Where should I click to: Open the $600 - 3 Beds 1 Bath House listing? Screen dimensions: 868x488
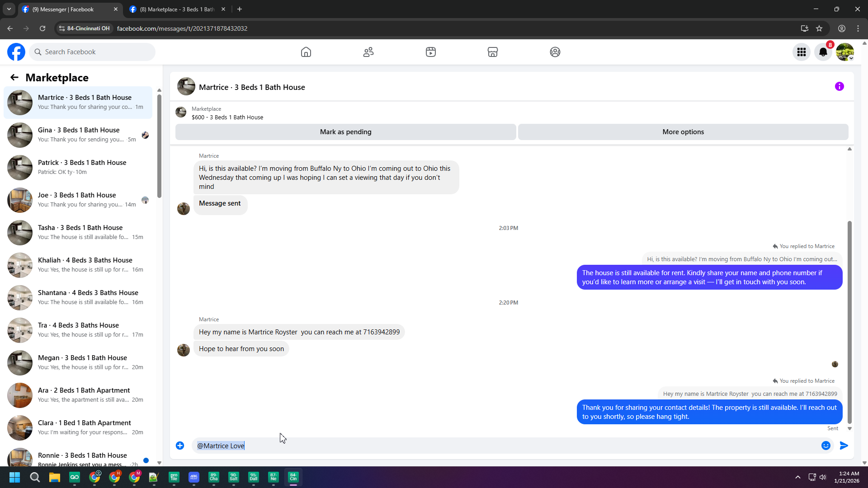coord(227,117)
